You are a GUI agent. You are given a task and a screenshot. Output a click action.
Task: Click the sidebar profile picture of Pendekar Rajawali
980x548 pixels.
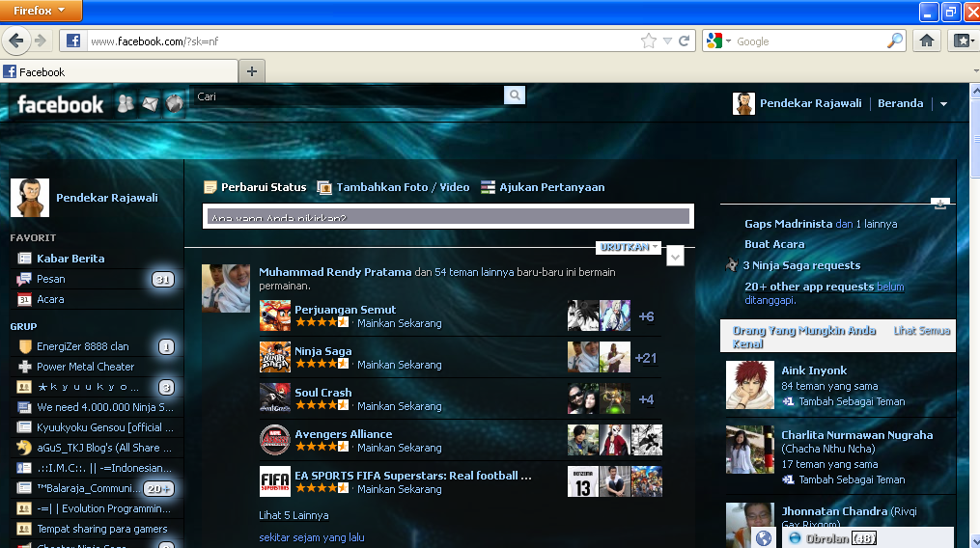click(29, 198)
